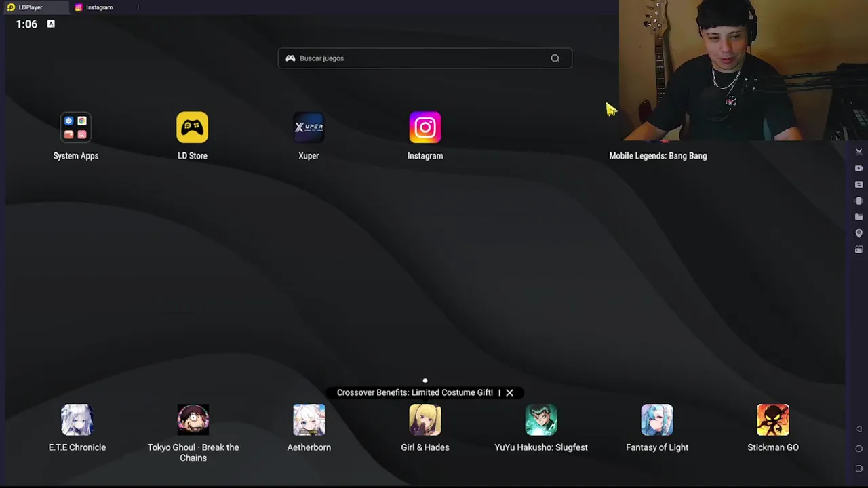Open the System Apps folder

pyautogui.click(x=75, y=127)
